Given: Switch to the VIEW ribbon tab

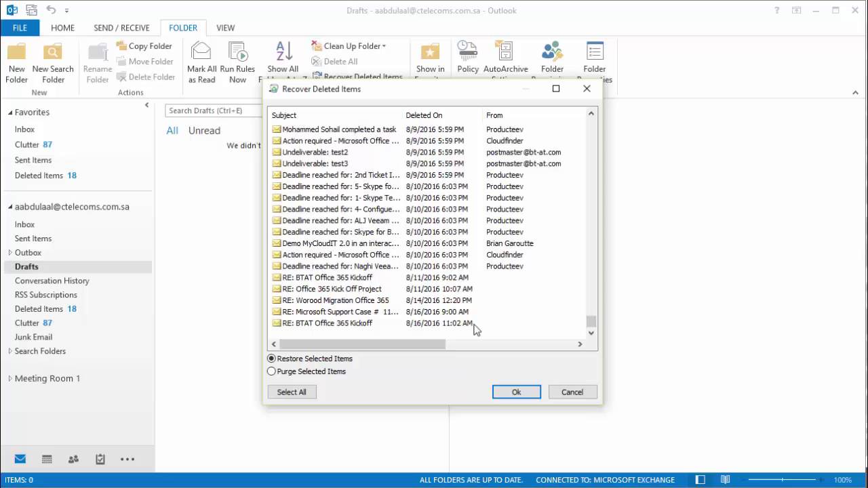Looking at the screenshot, I should click(225, 28).
